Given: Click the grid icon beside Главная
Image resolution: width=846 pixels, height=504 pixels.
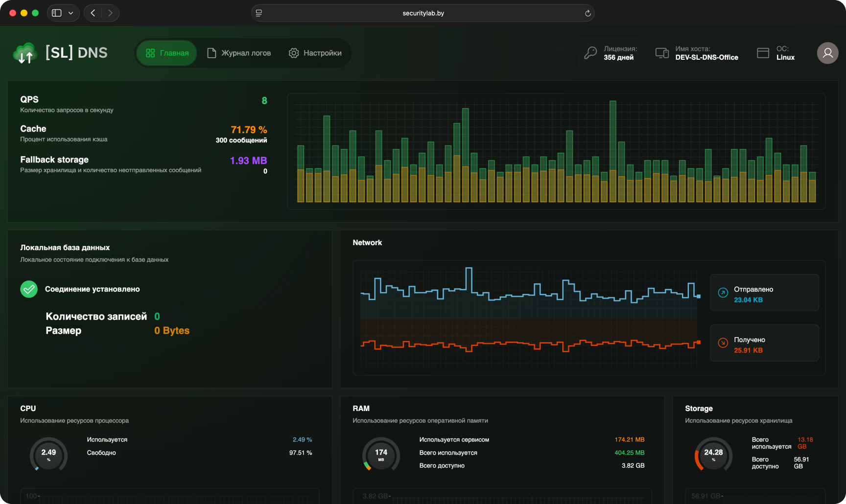Looking at the screenshot, I should pos(150,53).
